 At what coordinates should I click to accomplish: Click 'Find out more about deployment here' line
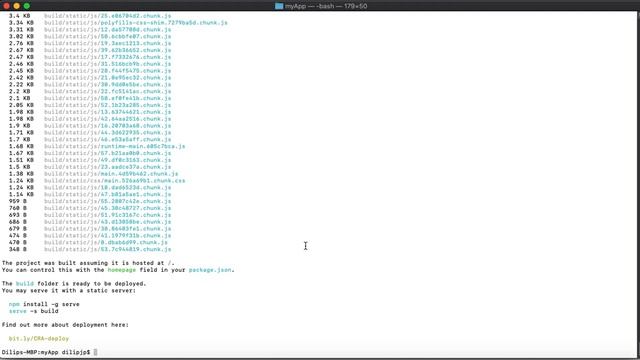click(x=65, y=325)
